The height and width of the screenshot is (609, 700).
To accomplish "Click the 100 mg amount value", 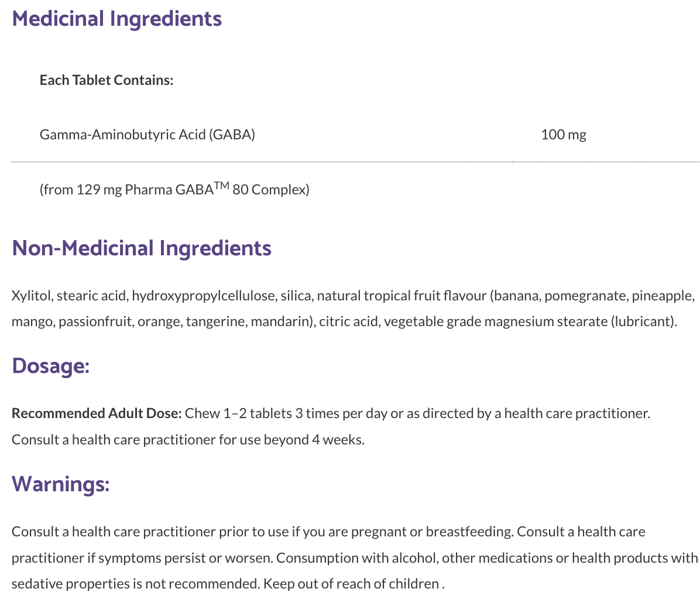I will coord(563,135).
